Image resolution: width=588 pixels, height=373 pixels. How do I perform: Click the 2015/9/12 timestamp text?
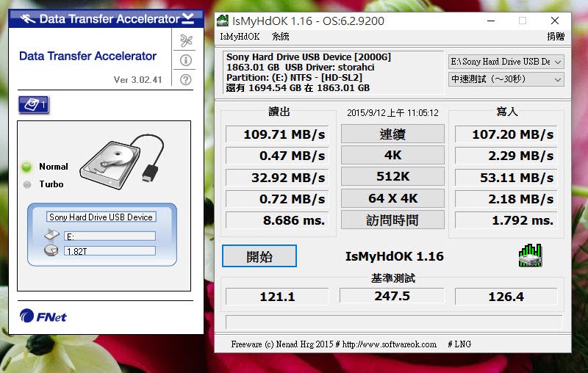pyautogui.click(x=392, y=113)
